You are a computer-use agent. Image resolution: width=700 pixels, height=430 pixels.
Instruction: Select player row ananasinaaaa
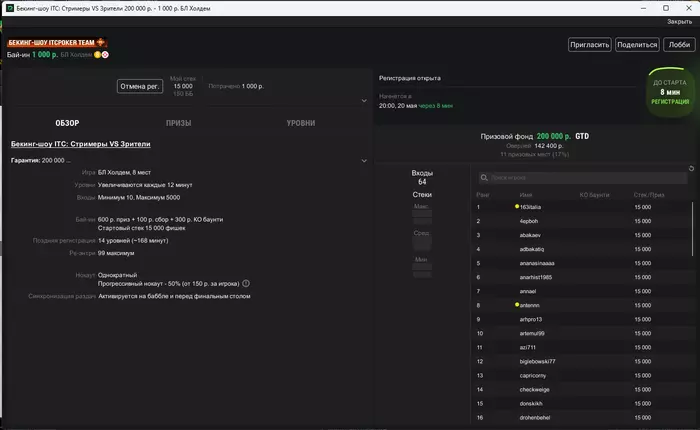pos(581,263)
